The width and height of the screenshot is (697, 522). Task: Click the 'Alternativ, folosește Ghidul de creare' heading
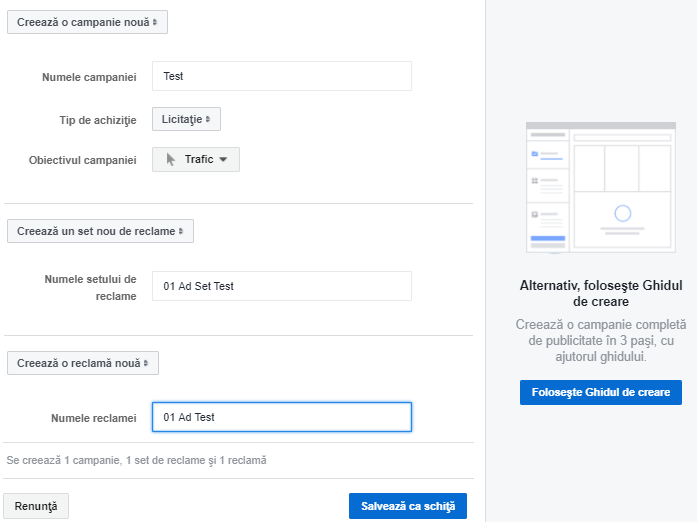pyautogui.click(x=600, y=293)
